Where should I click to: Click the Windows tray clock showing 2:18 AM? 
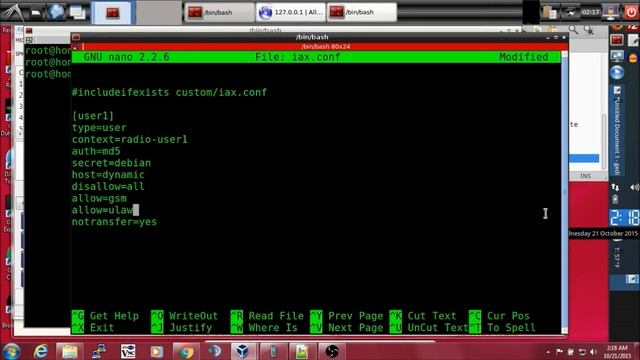point(616,351)
